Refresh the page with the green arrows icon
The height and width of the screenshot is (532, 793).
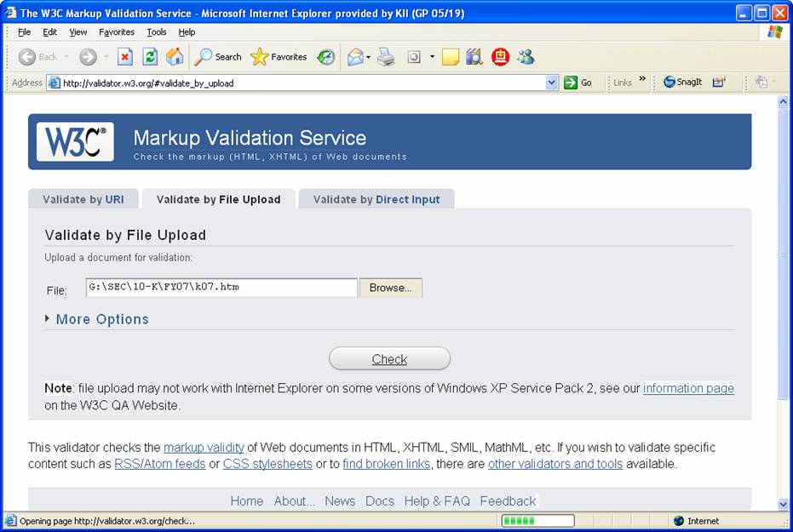pos(150,57)
